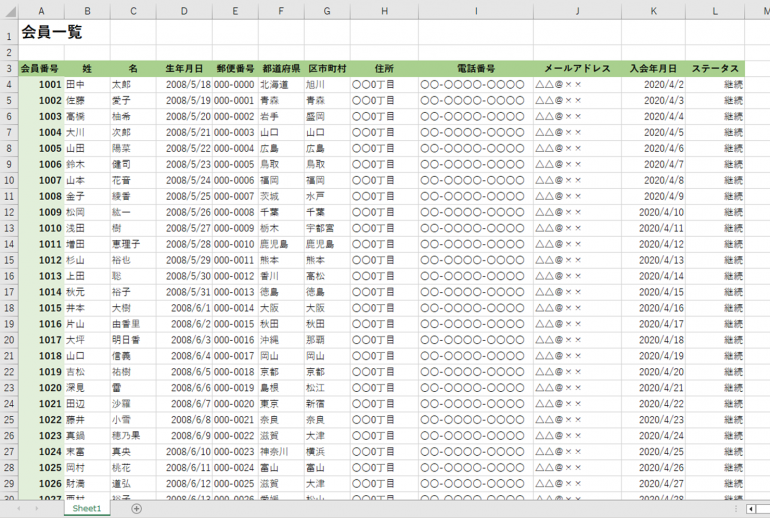This screenshot has width=770, height=518.
Task: Select the 会員番号 header cell
Action: pos(41,69)
